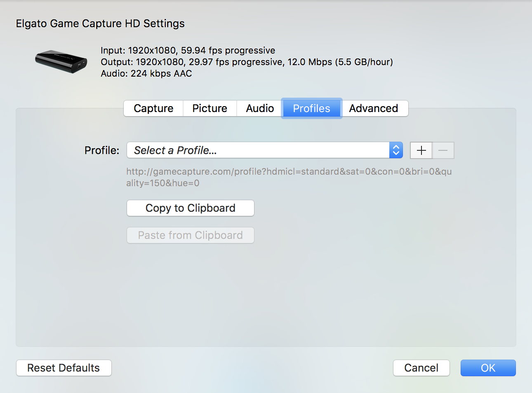This screenshot has width=532, height=393.
Task: Click inside the Profile selection field
Action: point(247,150)
